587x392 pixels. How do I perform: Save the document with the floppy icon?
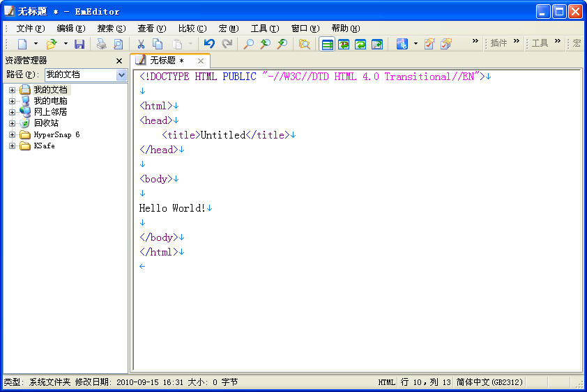[x=79, y=44]
